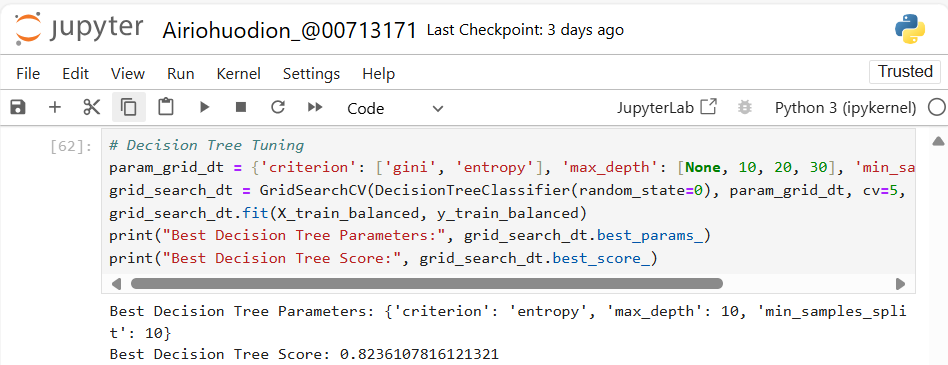Cut selected cell with the scissors icon
This screenshot has width=948, height=365.
91,108
